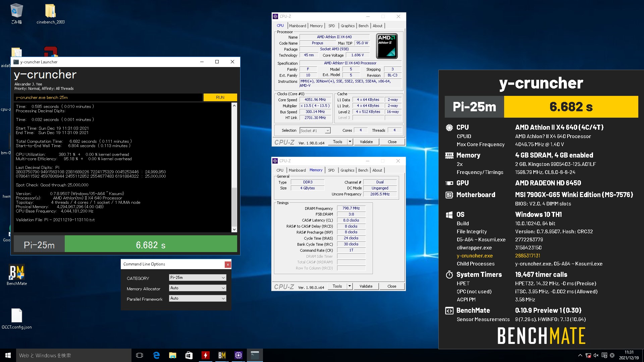Open the About tab in the lower CPU-Z window
The image size is (644, 362).
377,170
